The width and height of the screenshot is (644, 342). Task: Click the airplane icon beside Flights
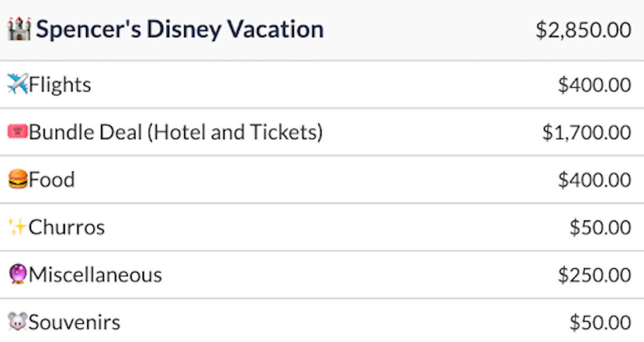point(18,84)
